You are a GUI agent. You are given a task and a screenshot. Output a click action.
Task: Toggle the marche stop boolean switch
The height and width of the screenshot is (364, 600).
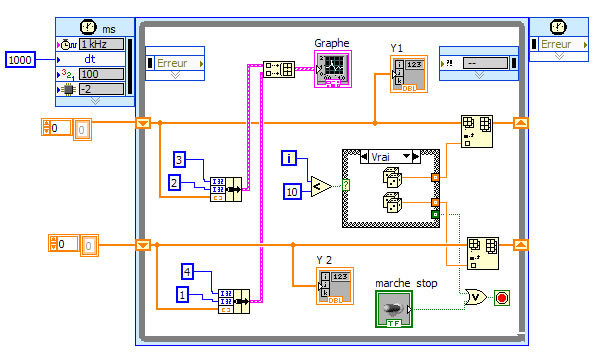click(x=394, y=309)
